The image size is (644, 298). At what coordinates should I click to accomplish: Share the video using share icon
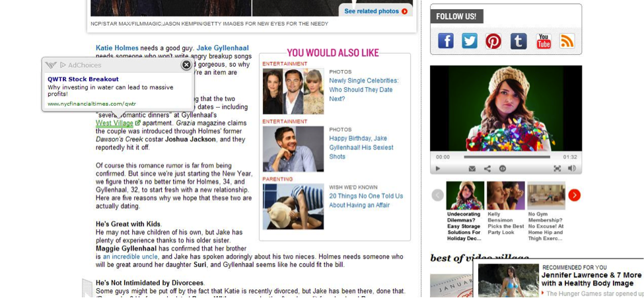487,168
